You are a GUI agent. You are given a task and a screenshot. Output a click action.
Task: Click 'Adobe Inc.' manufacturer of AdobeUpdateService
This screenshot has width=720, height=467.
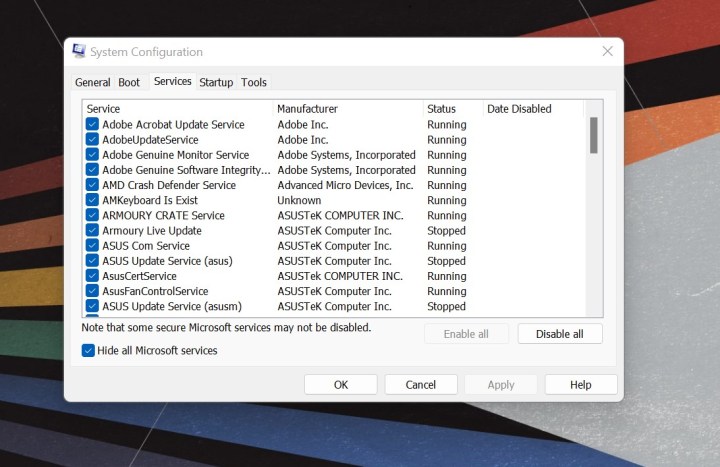pos(303,140)
